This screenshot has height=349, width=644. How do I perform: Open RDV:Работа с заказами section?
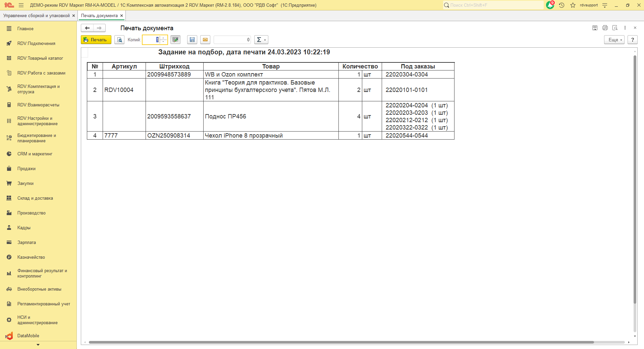(41, 73)
